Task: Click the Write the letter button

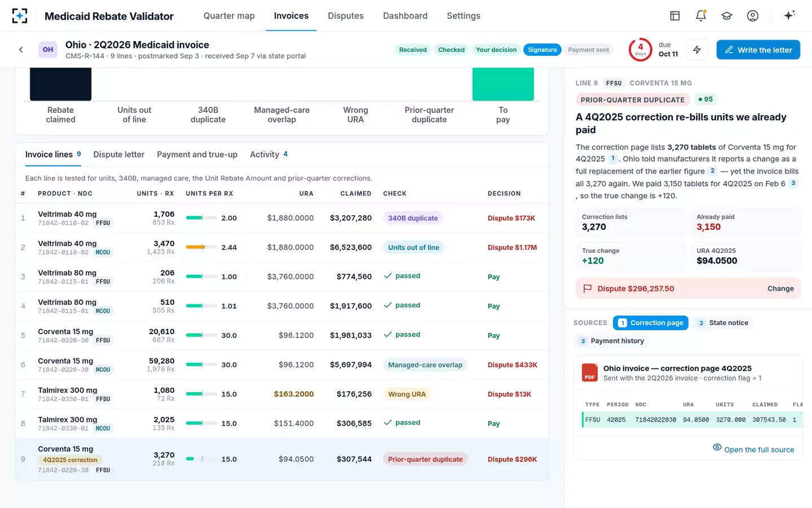Action: point(758,50)
